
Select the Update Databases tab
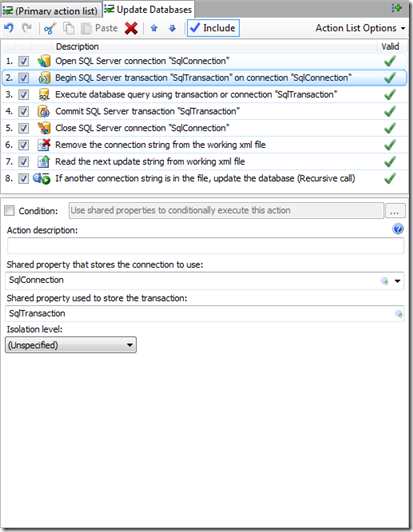148,10
